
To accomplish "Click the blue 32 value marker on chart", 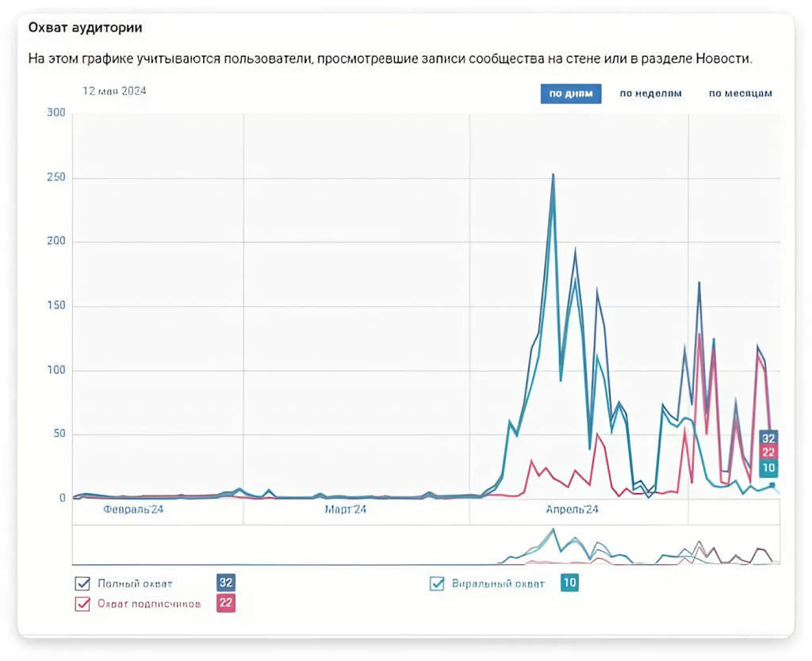I will [x=768, y=438].
